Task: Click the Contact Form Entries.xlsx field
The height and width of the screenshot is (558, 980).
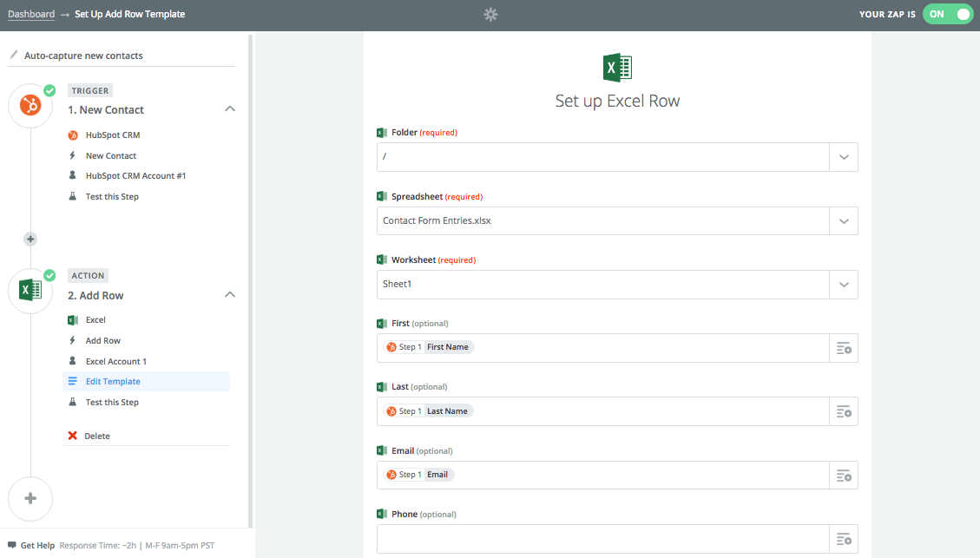Action: click(x=602, y=220)
